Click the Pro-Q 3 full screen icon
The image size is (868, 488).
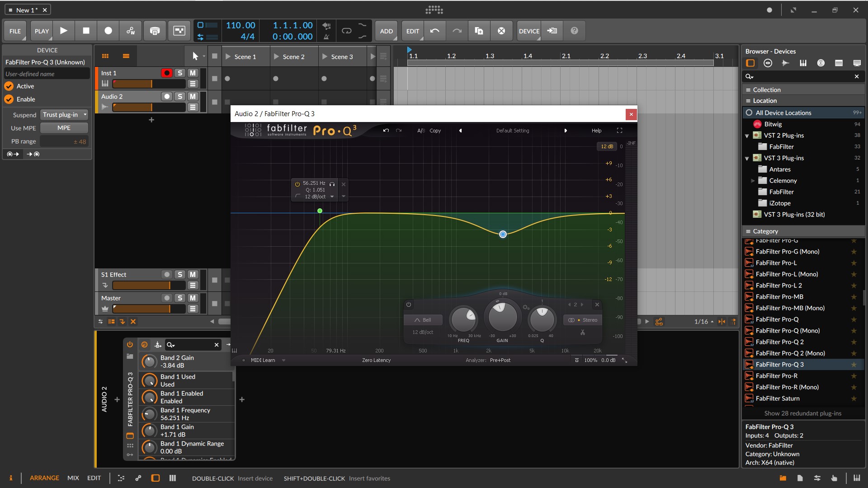tap(619, 131)
